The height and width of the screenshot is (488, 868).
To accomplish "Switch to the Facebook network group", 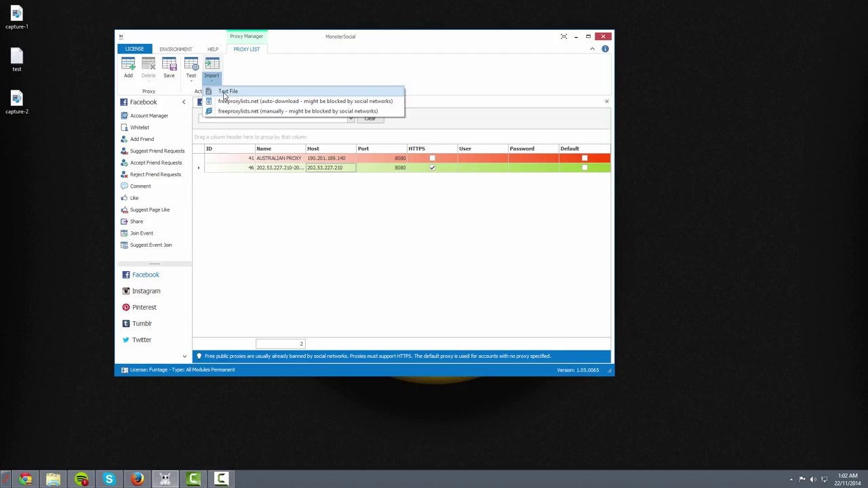I will point(145,274).
